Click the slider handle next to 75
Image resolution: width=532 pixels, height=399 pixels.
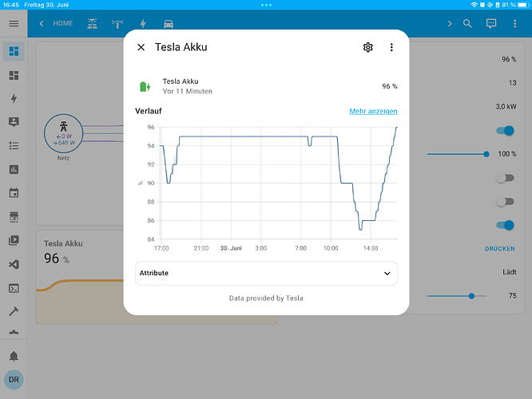click(x=471, y=296)
